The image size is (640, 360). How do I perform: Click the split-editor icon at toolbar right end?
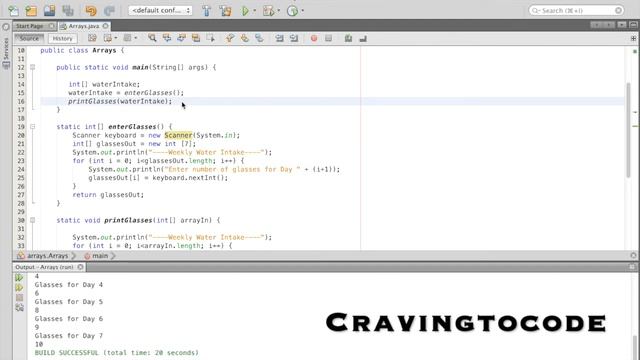633,38
